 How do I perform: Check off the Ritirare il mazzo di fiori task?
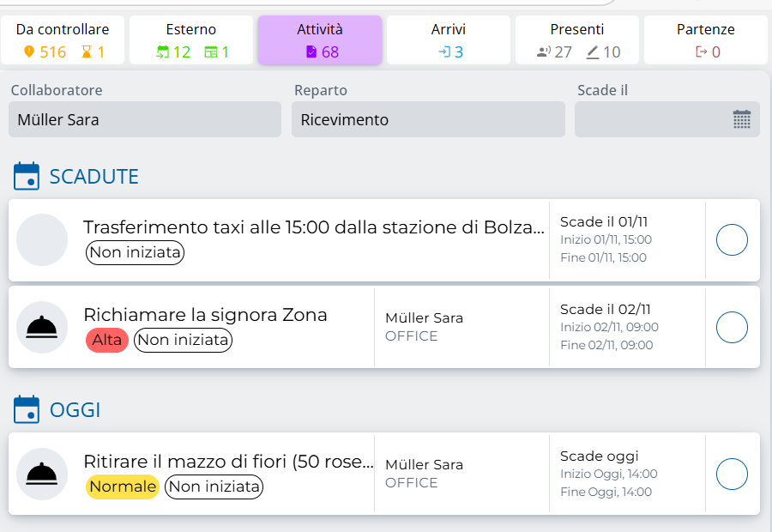tap(732, 474)
